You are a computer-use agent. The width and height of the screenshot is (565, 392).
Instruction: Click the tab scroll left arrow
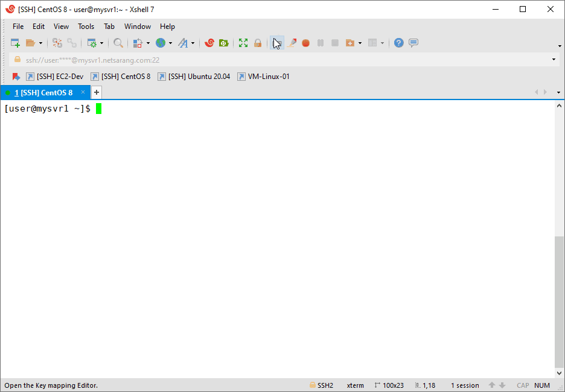point(536,92)
